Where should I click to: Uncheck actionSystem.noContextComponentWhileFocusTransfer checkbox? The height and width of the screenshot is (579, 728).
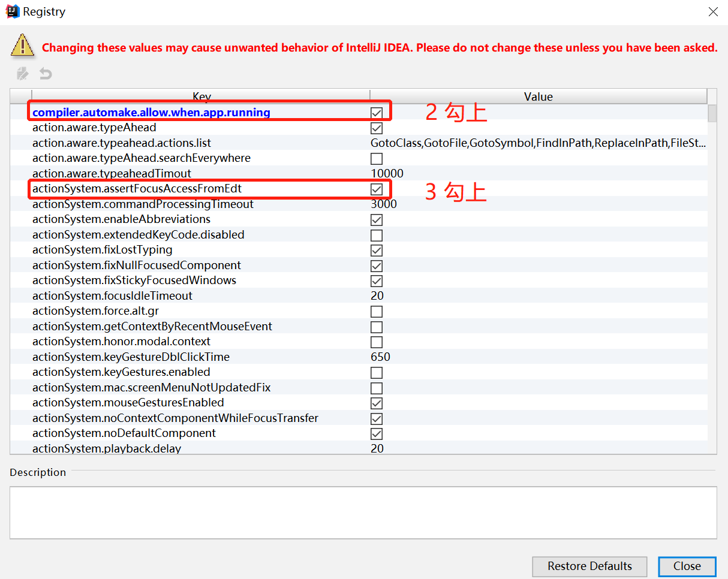[x=377, y=419]
